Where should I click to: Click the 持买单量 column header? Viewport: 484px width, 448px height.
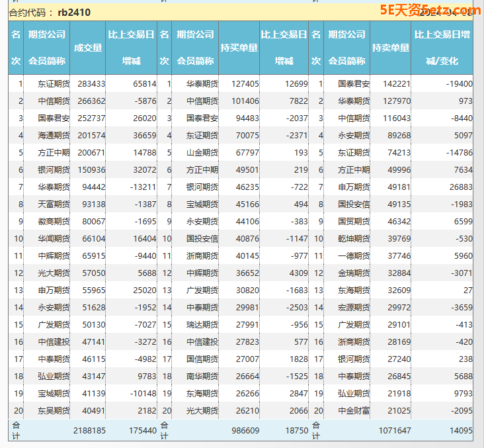click(x=239, y=48)
